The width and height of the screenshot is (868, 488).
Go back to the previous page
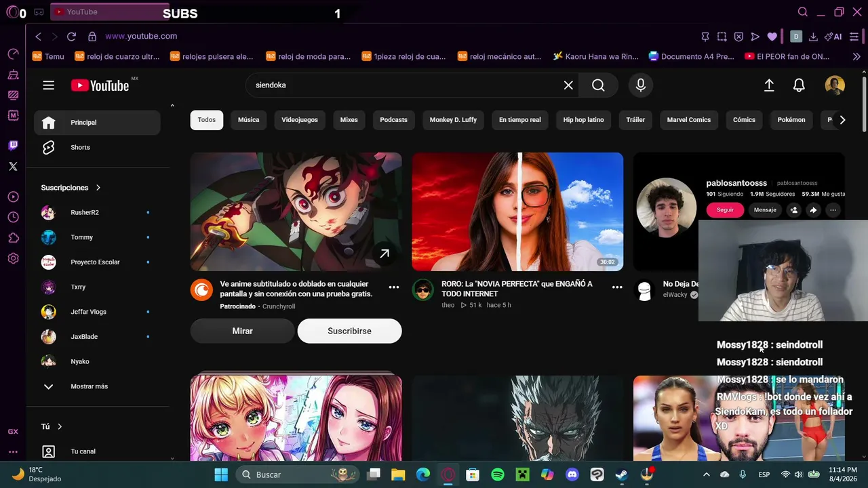pyautogui.click(x=38, y=37)
